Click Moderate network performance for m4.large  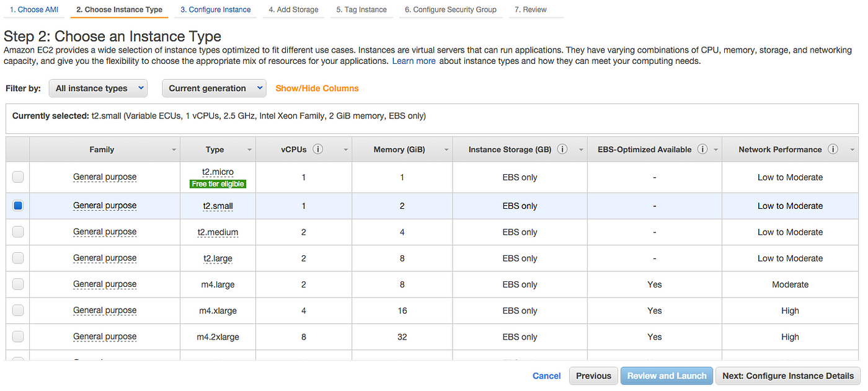tap(790, 284)
